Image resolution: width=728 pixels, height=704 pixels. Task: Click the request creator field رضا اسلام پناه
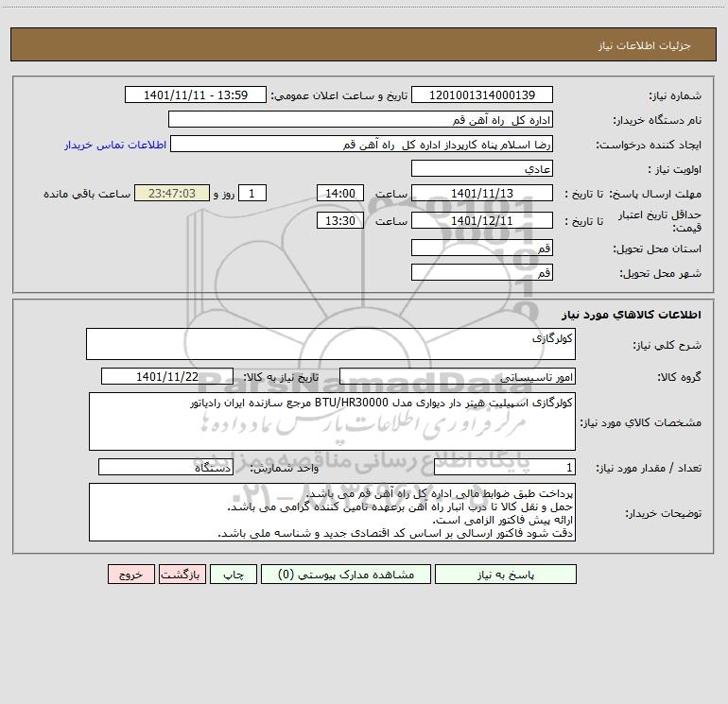click(361, 144)
